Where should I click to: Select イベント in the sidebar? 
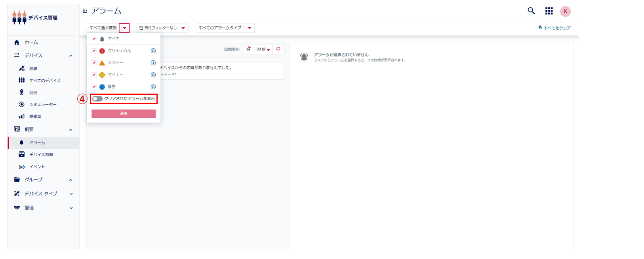37,167
